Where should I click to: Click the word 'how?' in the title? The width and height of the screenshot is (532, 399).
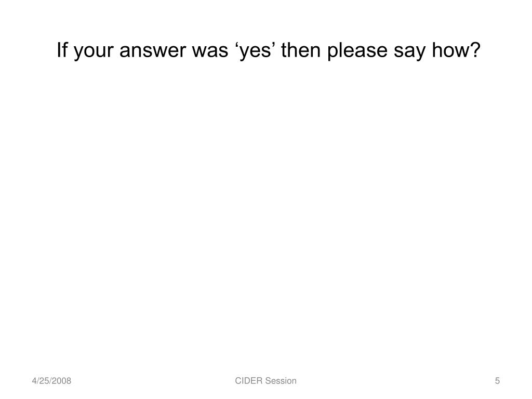456,49
